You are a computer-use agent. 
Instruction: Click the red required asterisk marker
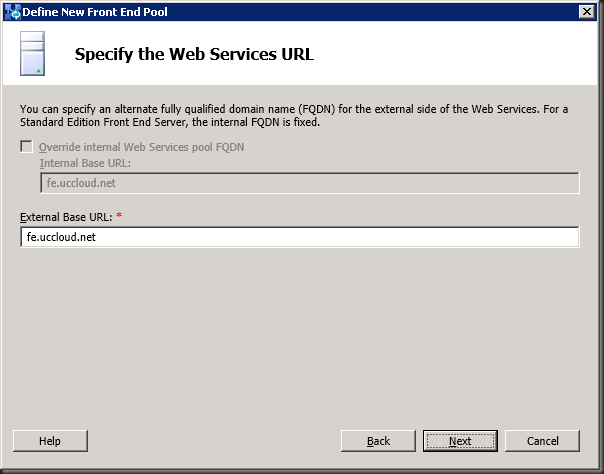pos(119,215)
